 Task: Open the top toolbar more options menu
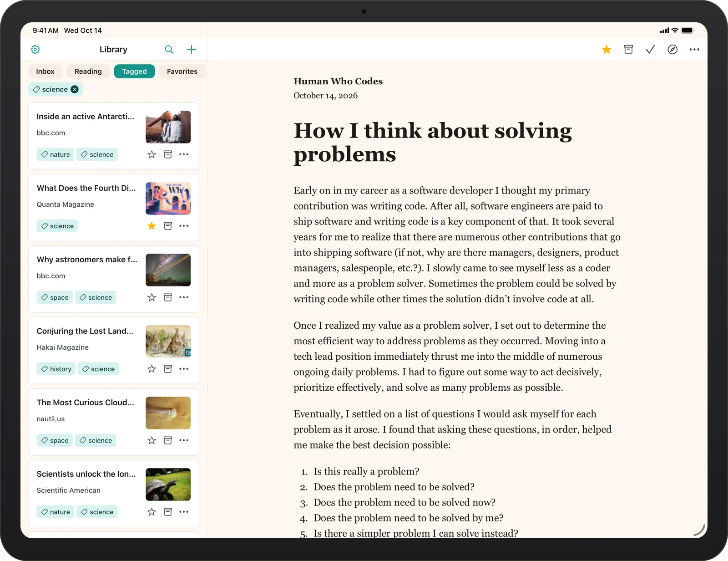[x=694, y=49]
